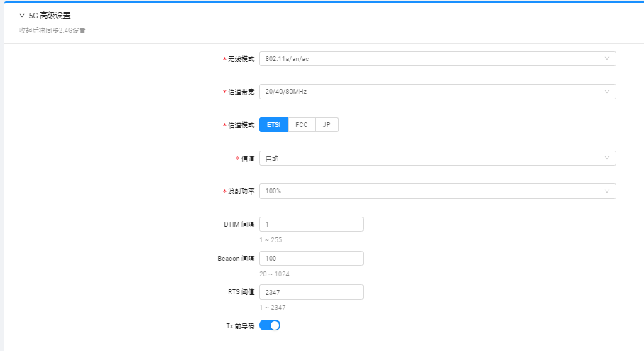Click the Tx 前导码 label
This screenshot has height=351, width=644.
click(240, 326)
